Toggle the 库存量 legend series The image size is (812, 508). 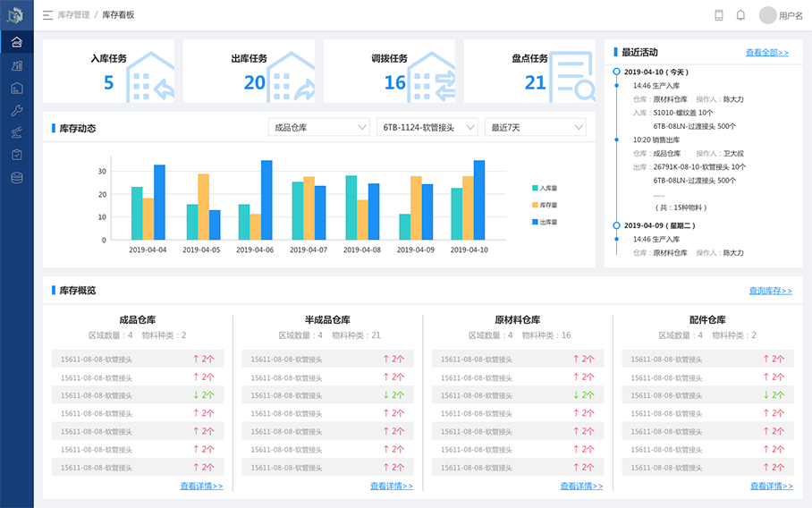coord(545,205)
